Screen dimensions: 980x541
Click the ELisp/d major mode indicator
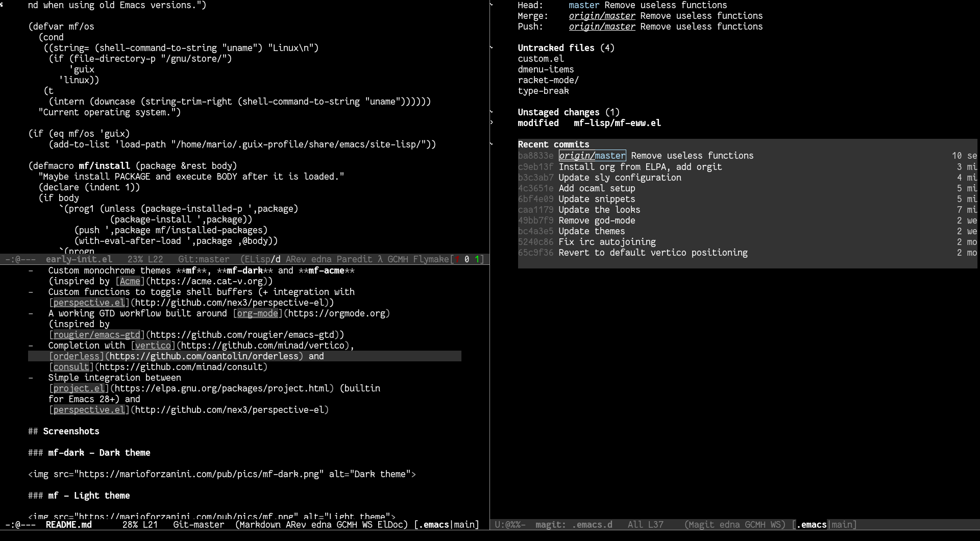pos(263,259)
